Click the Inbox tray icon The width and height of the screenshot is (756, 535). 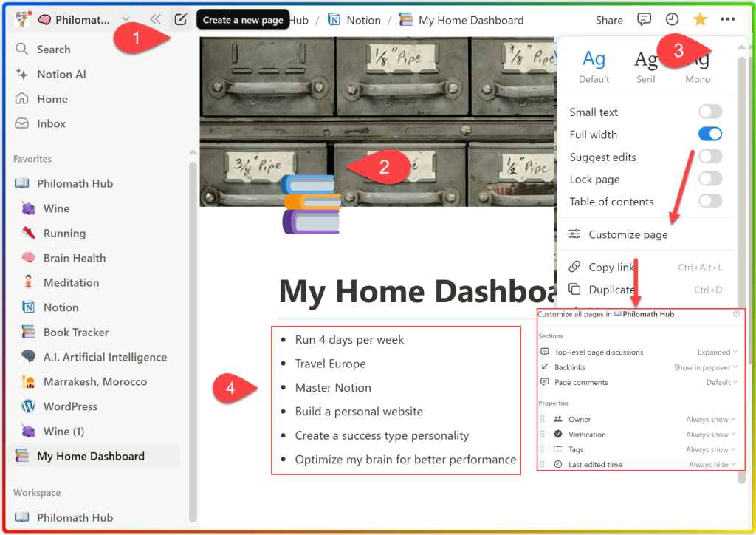(x=21, y=123)
